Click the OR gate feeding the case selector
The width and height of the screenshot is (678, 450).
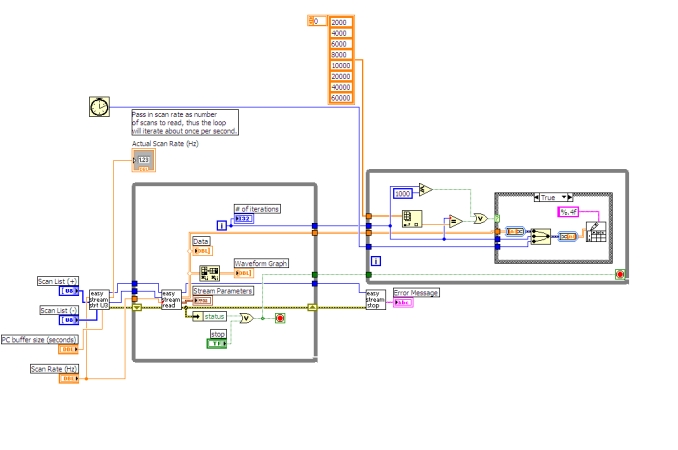480,219
